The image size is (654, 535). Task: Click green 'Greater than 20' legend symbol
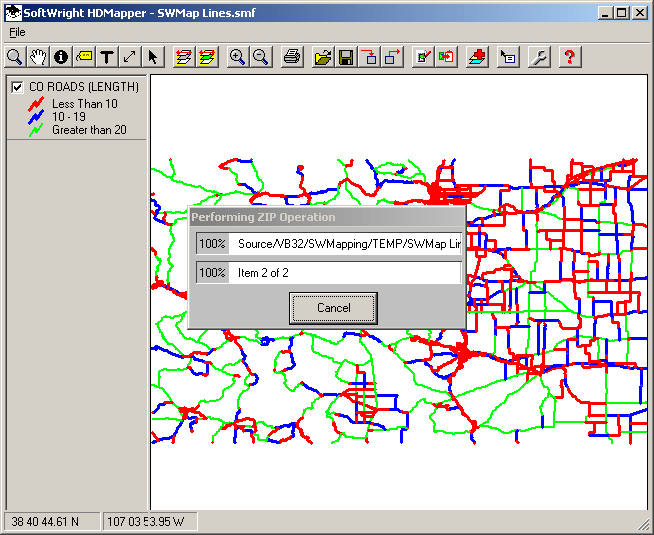tap(36, 130)
